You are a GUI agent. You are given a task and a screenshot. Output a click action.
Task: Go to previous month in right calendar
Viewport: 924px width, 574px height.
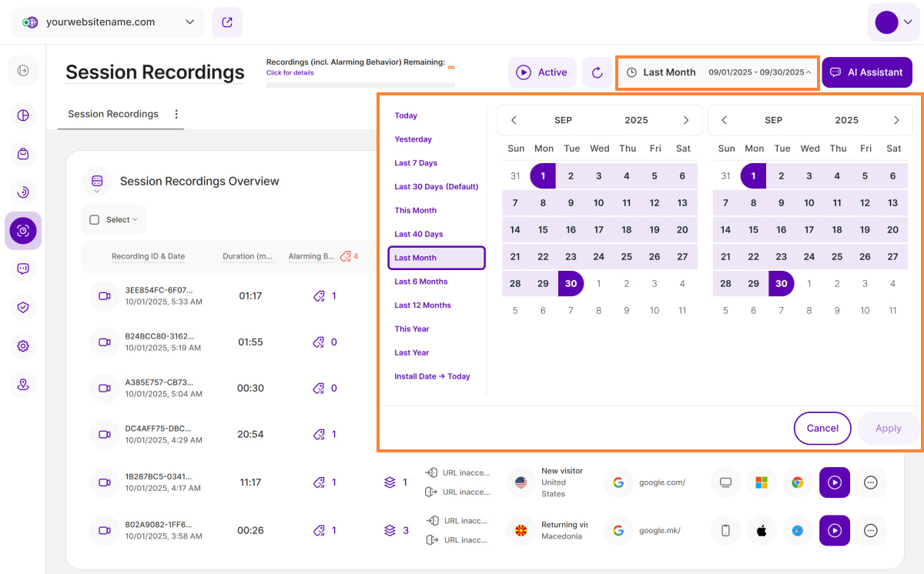coord(724,120)
